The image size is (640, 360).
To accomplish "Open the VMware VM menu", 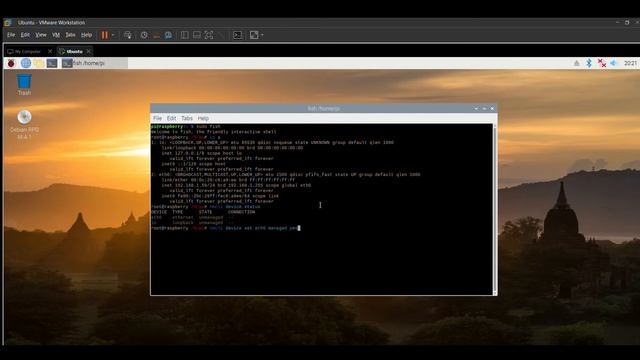I will (56, 35).
